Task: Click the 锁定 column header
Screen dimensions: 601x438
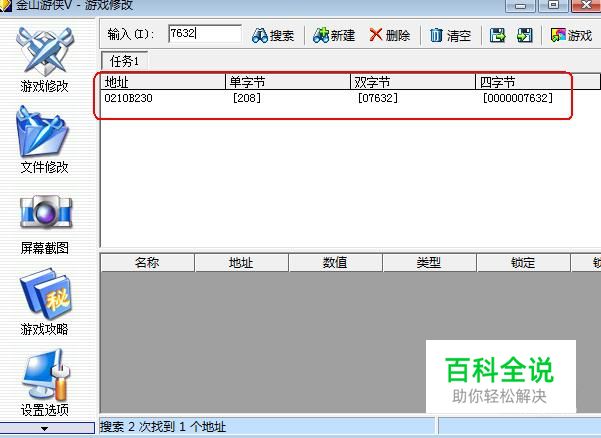Action: tap(523, 262)
